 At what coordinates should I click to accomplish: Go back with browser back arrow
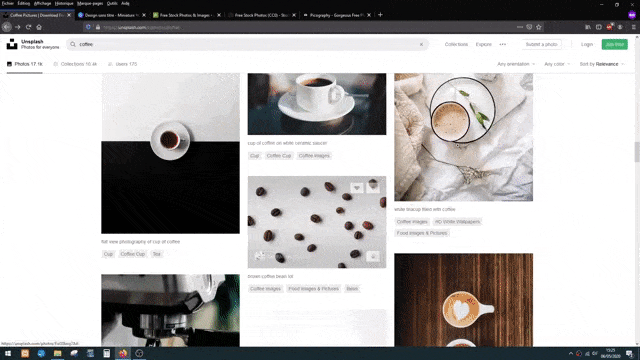(7, 27)
